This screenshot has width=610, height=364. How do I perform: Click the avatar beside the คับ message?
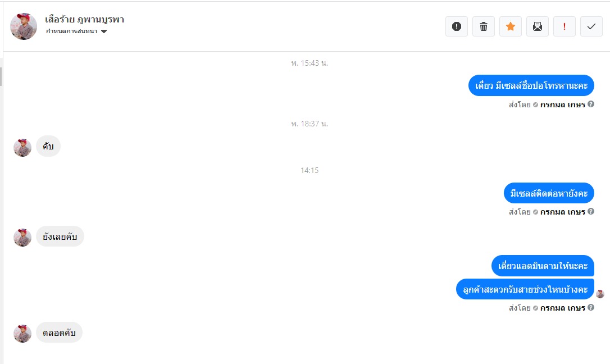[22, 148]
